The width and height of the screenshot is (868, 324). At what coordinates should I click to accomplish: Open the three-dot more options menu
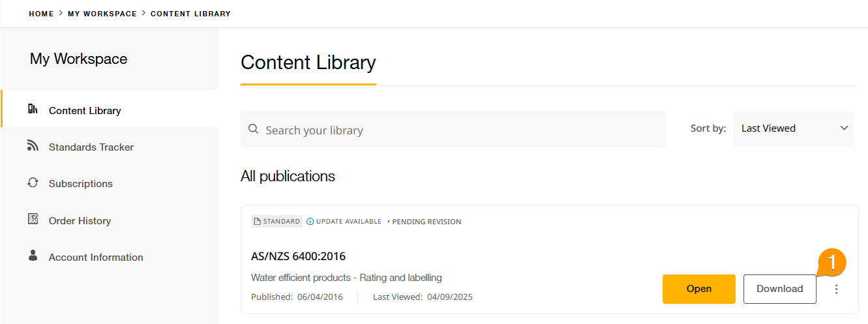coord(837,289)
